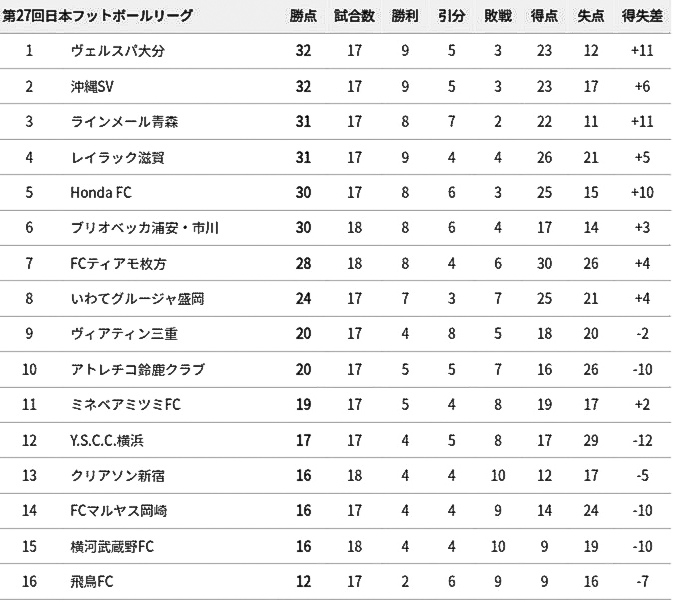Image resolution: width=673 pixels, height=602 pixels.
Task: Click FCティアモ枚方 in the standings
Action: [x=118, y=263]
